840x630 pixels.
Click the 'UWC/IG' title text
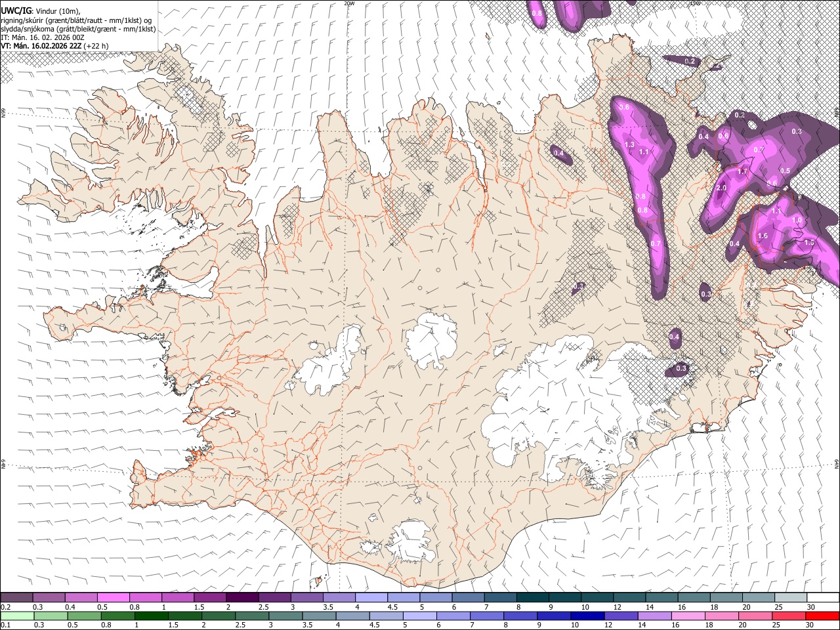pyautogui.click(x=16, y=10)
